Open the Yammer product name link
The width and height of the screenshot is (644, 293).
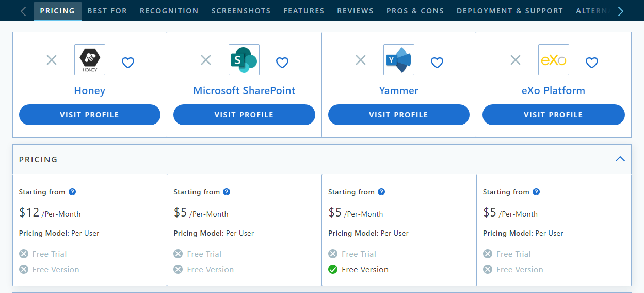click(x=399, y=90)
